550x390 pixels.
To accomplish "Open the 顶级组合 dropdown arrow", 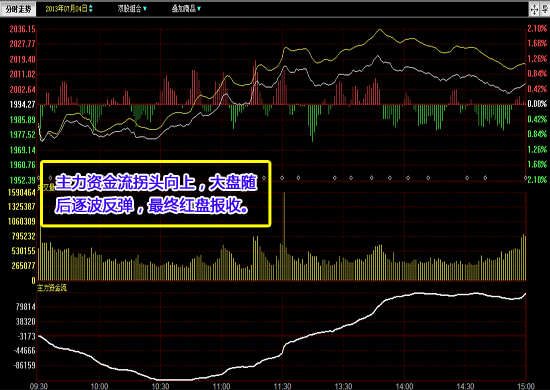I will 145,9.
